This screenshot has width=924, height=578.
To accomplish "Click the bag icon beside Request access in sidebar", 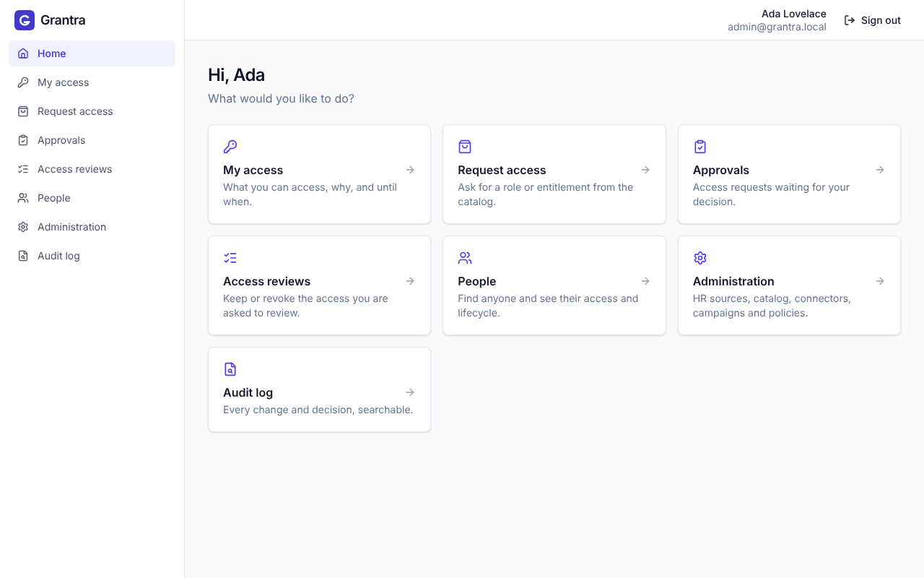I will [23, 111].
